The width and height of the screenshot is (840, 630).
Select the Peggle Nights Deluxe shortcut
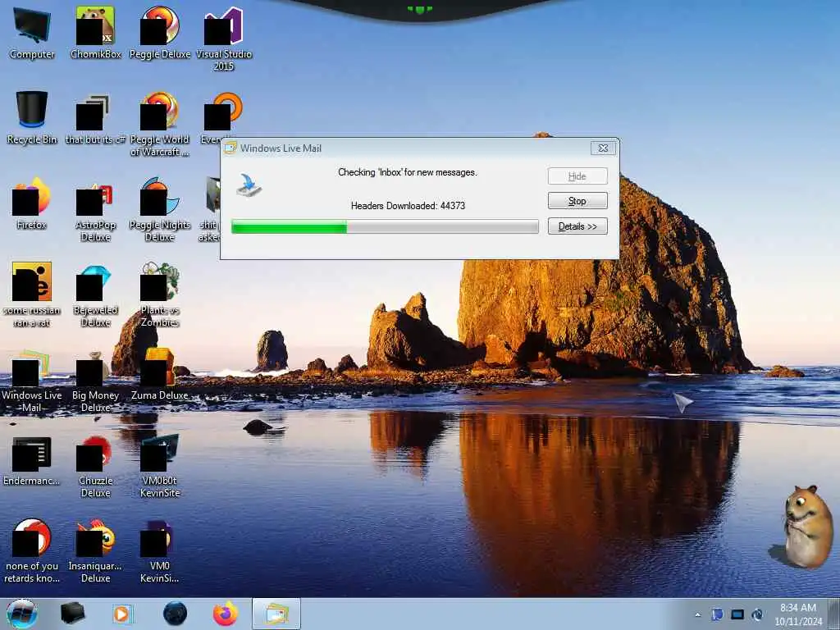tap(160, 210)
